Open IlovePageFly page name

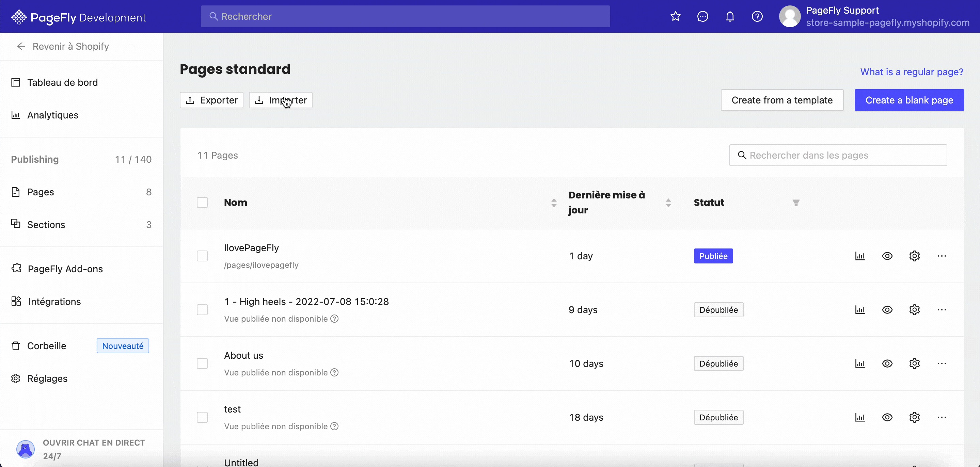251,248
